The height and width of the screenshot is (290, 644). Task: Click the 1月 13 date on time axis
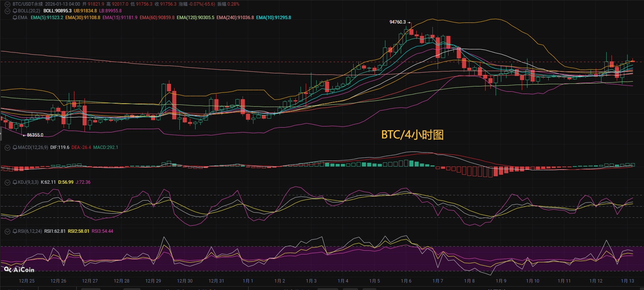pyautogui.click(x=627, y=281)
